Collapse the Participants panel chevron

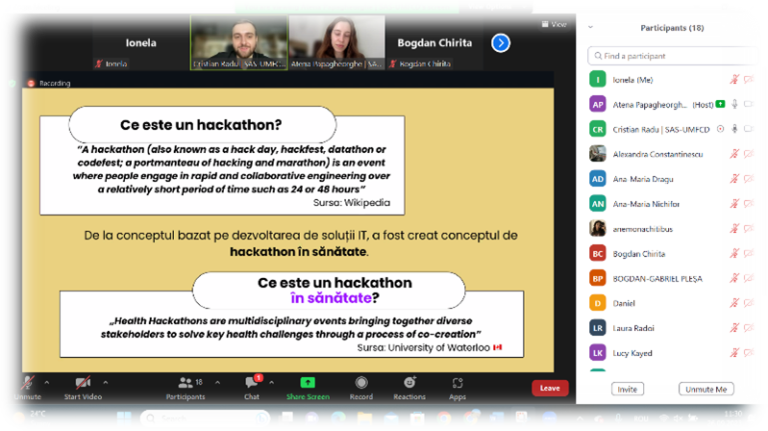pyautogui.click(x=590, y=27)
